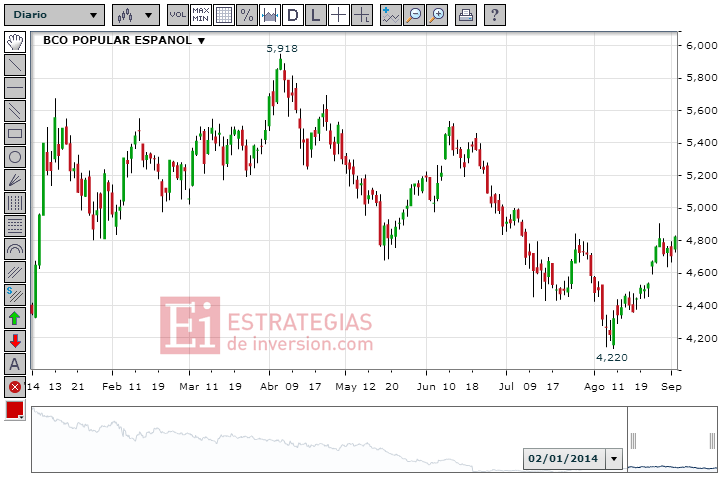Open the 02/01/2014 date dropdown arrow
Viewport: 721px width, 478px height.
tap(614, 459)
